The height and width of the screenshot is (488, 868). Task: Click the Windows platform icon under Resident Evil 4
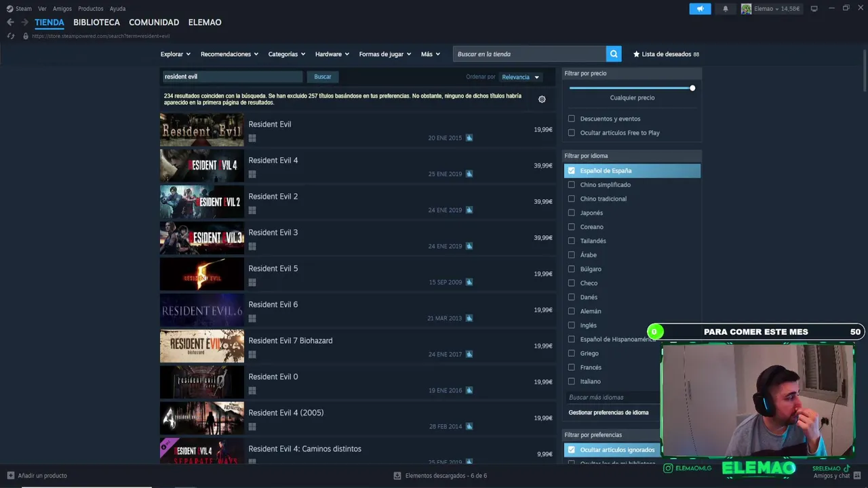(252, 174)
